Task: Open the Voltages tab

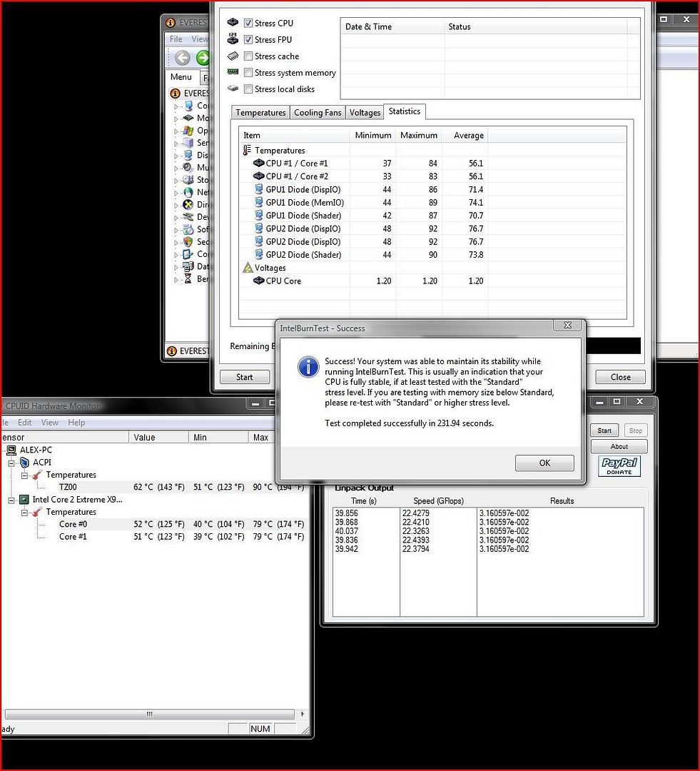Action: (365, 113)
